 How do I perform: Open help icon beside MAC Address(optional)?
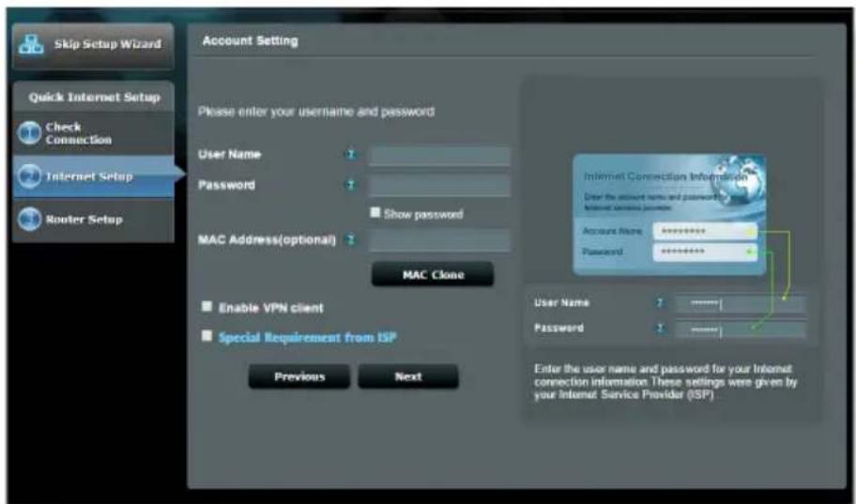point(351,239)
